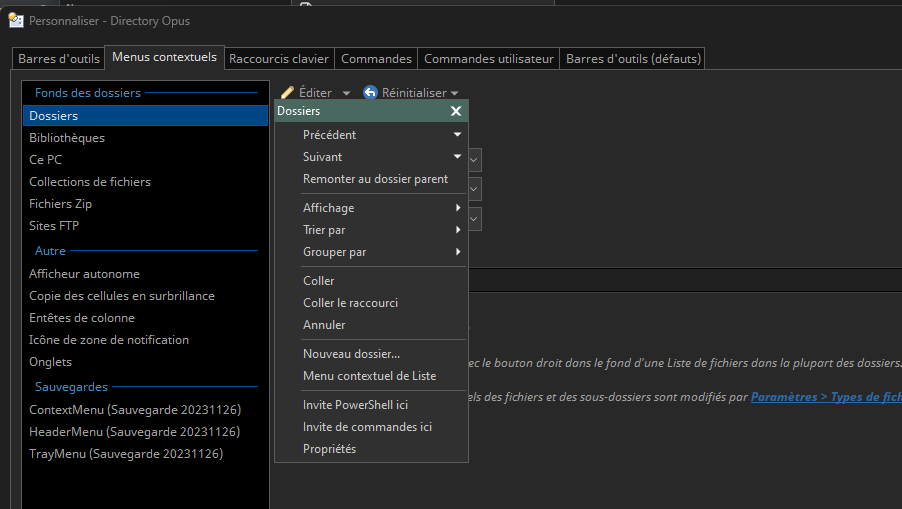Open the Raccourcis clavier tab
The image size is (902, 509).
coord(278,59)
